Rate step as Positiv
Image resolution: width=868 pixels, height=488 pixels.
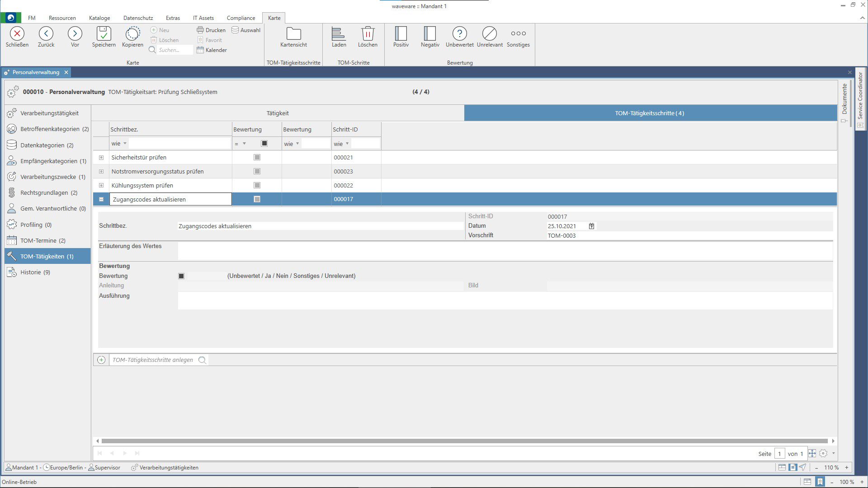(x=401, y=34)
